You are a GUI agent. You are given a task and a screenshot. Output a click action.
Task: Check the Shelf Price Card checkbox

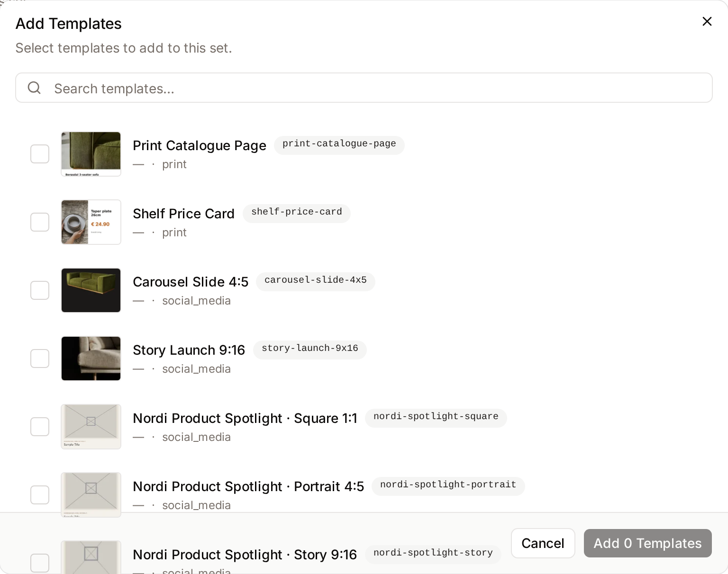point(40,222)
